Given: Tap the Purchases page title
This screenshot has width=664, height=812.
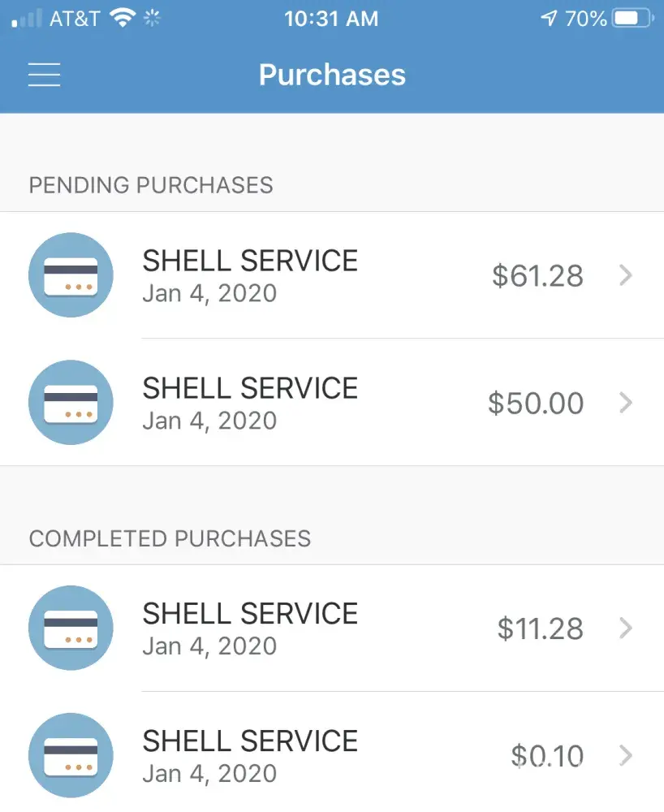Looking at the screenshot, I should tap(332, 75).
